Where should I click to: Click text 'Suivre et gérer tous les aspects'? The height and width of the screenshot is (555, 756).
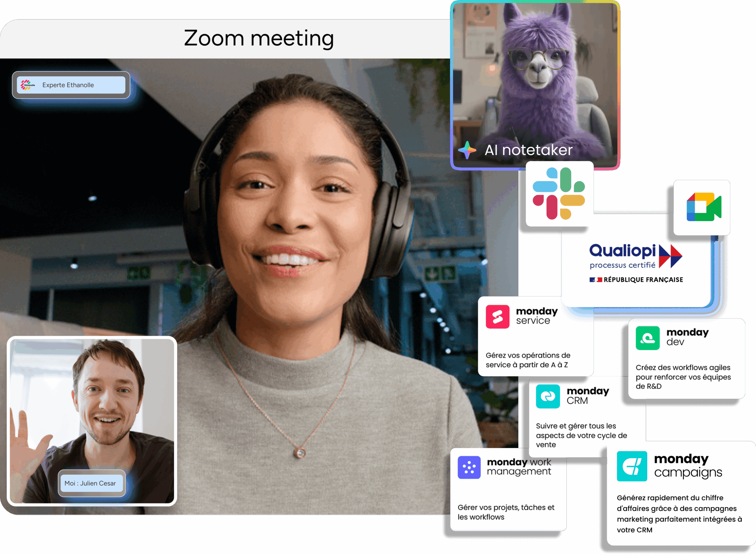581,435
